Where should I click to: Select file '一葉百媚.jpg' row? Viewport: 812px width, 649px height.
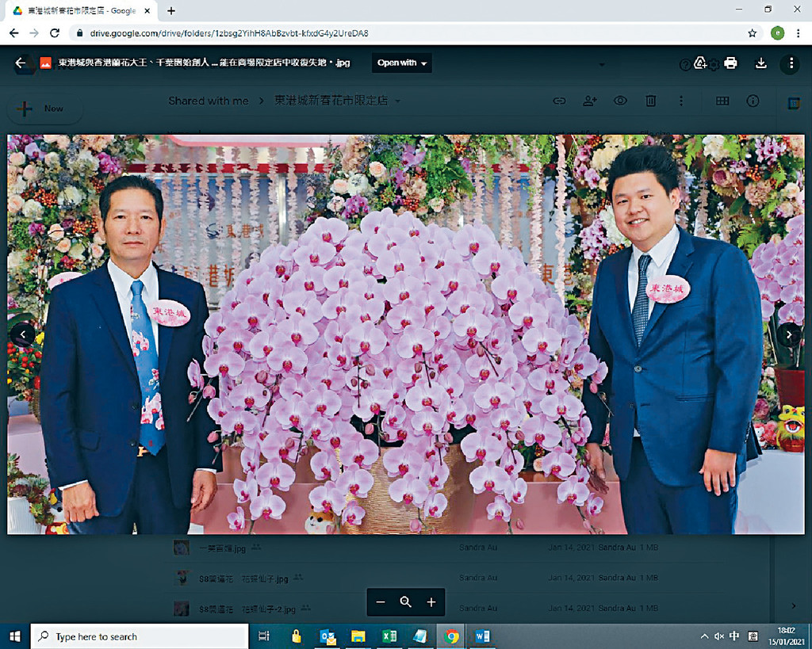[446, 548]
